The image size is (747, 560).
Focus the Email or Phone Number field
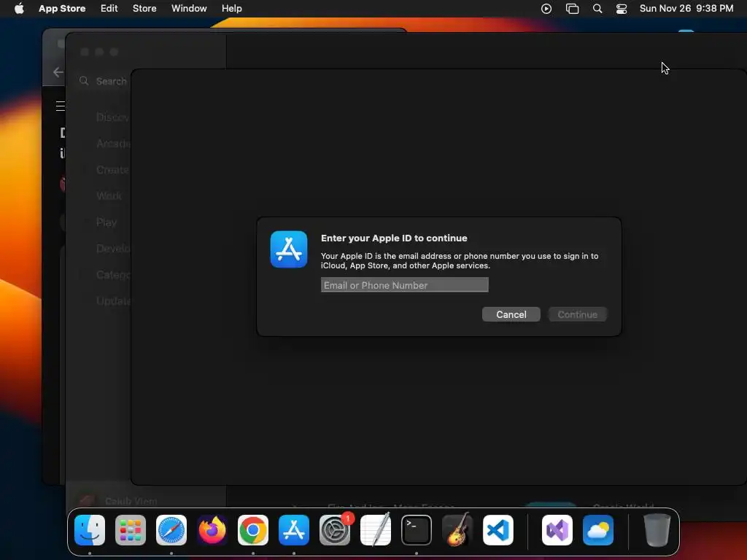pyautogui.click(x=404, y=285)
